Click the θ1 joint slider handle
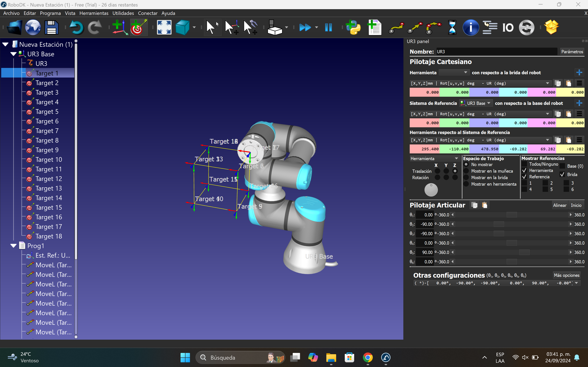 coord(512,215)
